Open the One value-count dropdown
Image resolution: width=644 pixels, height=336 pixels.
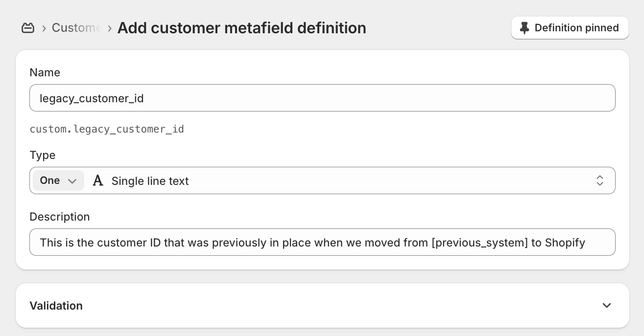click(x=58, y=180)
